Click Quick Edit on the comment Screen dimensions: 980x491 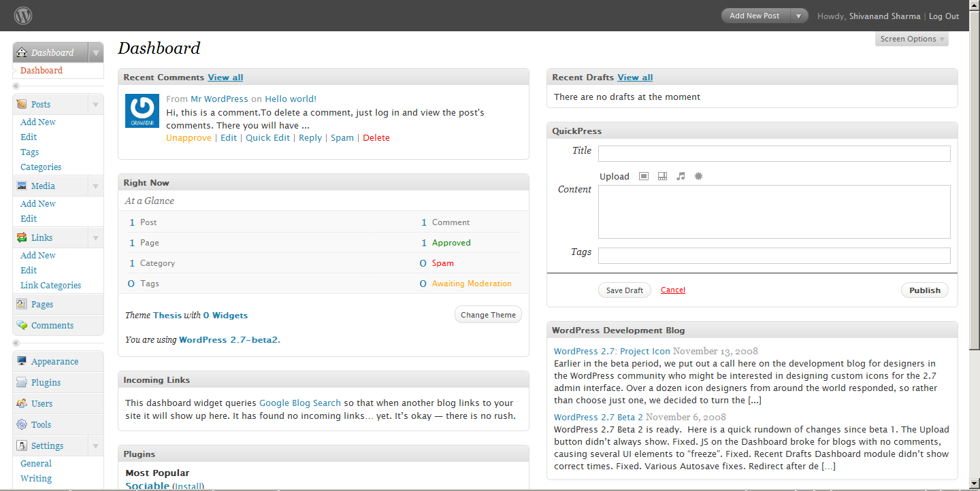267,137
